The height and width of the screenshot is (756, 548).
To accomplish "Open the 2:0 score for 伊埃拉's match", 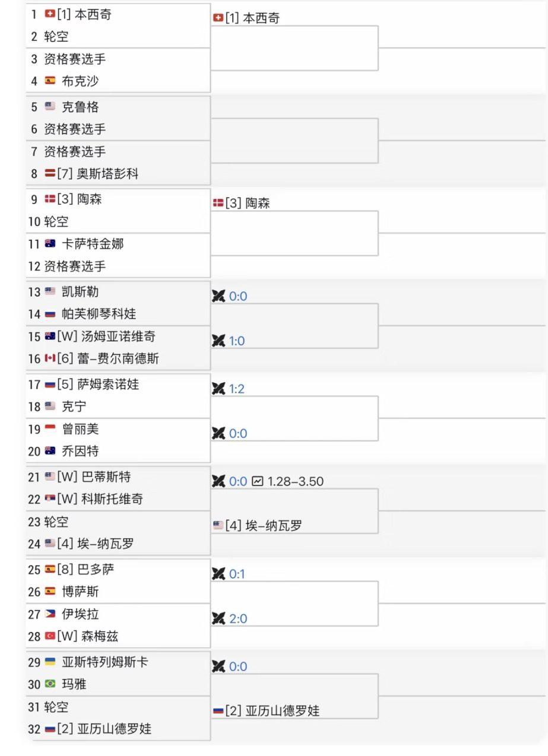I will tap(237, 618).
